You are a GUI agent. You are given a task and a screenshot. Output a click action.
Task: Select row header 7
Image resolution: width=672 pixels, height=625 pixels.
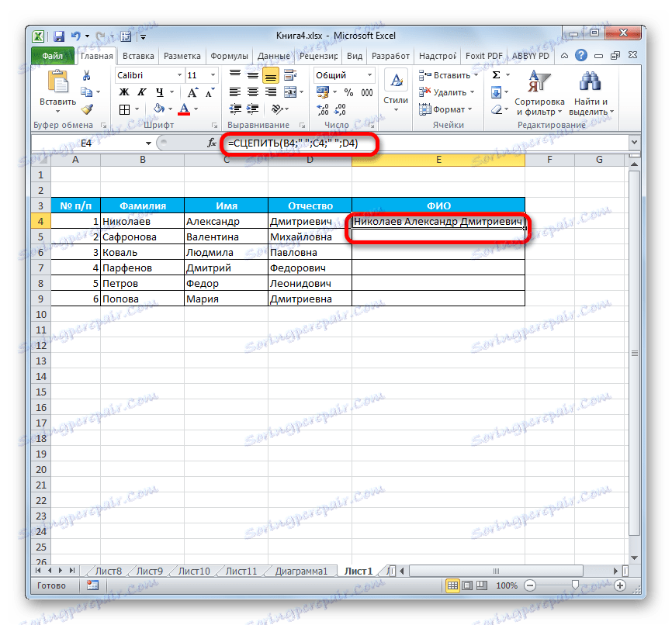(40, 268)
